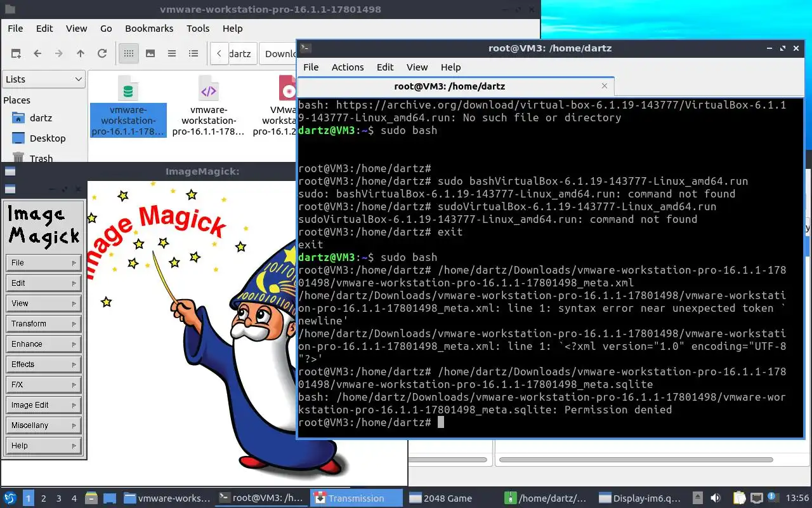Viewport: 812px width, 508px height.
Task: Open file manager Edit menu
Action: tap(44, 29)
